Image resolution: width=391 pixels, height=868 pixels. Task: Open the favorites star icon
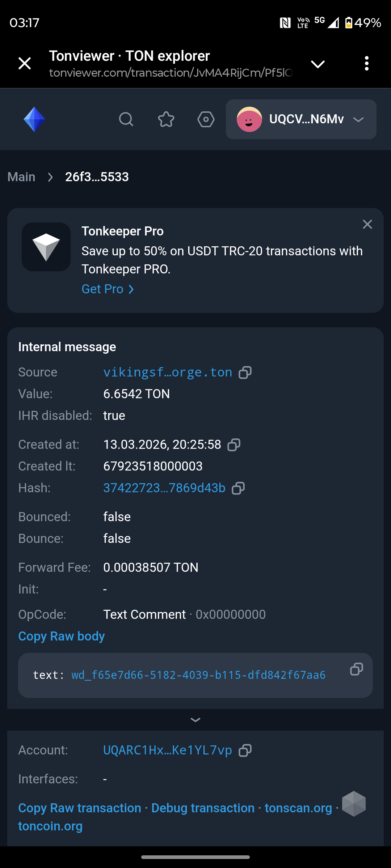pyautogui.click(x=166, y=119)
